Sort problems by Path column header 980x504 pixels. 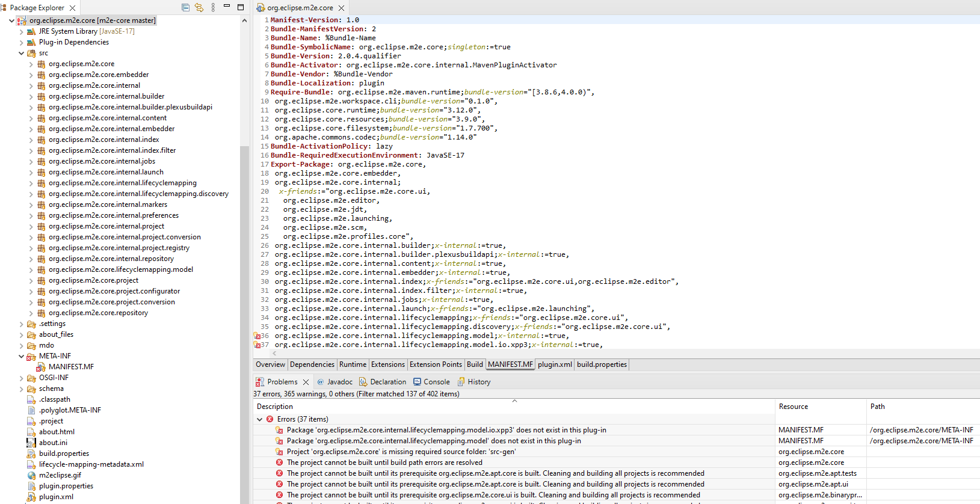pyautogui.click(x=923, y=407)
